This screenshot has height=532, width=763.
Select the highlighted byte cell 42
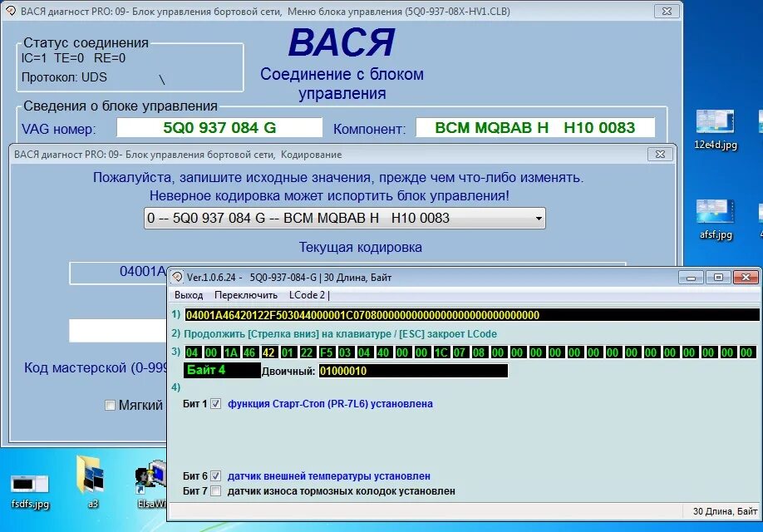coord(269,352)
